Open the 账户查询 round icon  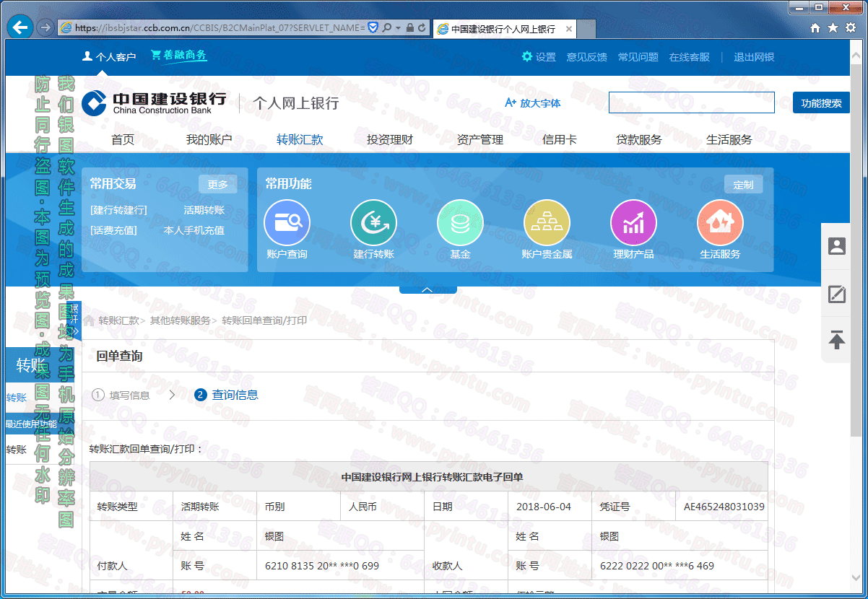[x=287, y=222]
